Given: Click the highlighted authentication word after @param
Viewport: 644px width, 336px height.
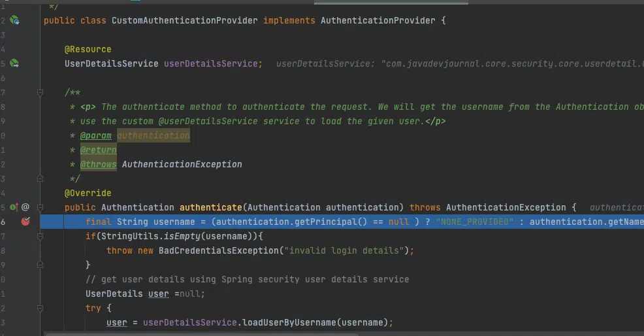Looking at the screenshot, I should point(153,136).
